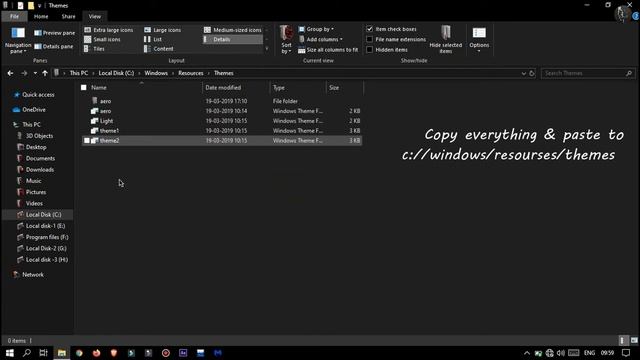This screenshot has height=360, width=640.
Task: Select the aero file folder
Action: 221,101
